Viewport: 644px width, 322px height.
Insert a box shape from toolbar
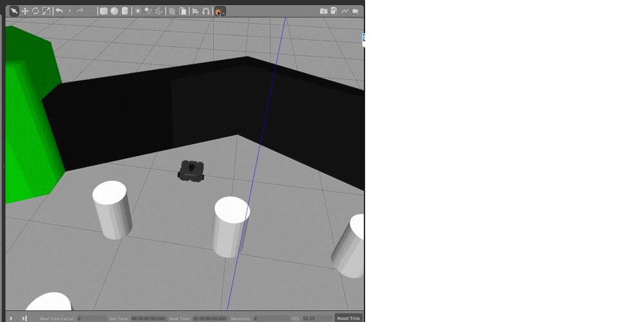click(x=104, y=11)
